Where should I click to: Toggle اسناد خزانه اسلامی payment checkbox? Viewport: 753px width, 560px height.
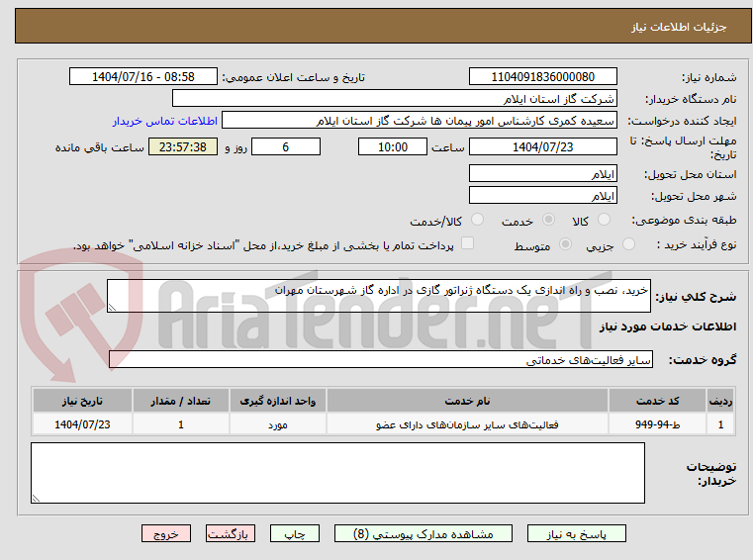(467, 243)
